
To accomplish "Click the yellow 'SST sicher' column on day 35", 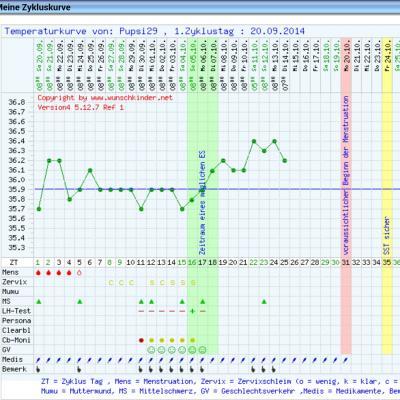I will tap(387, 196).
